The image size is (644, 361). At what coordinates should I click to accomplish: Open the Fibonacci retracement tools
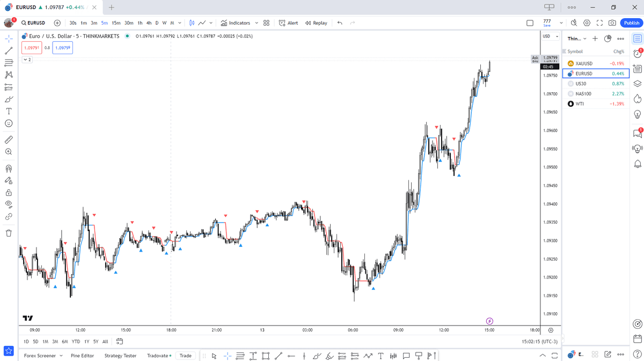click(9, 63)
